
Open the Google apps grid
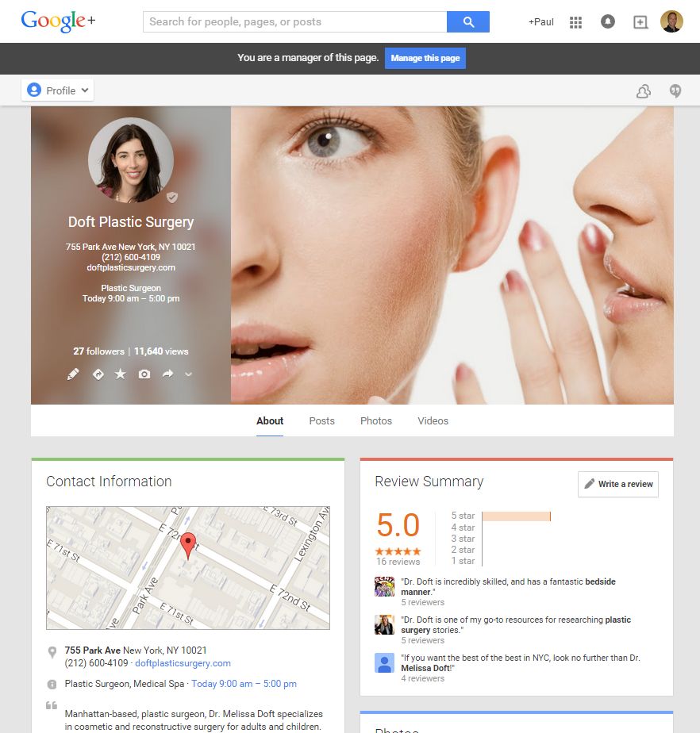(x=575, y=22)
